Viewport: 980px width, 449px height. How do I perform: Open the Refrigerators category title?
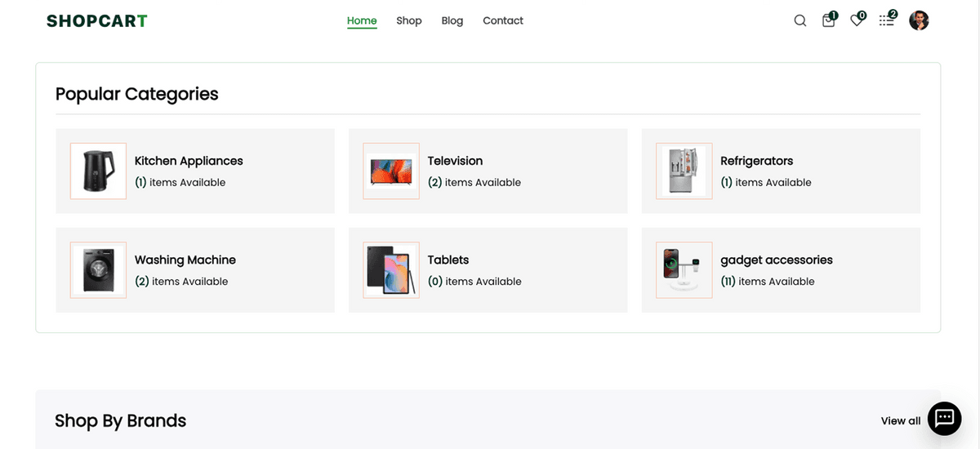756,161
